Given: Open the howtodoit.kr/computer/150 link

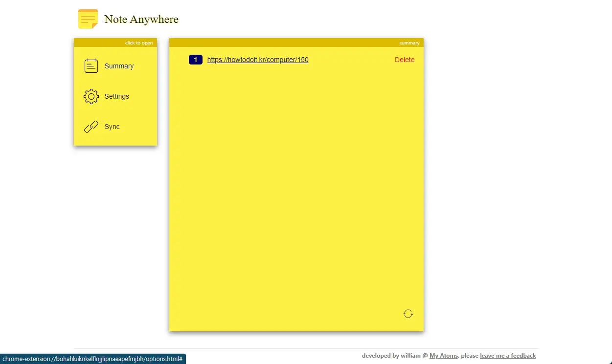Looking at the screenshot, I should click(x=258, y=60).
